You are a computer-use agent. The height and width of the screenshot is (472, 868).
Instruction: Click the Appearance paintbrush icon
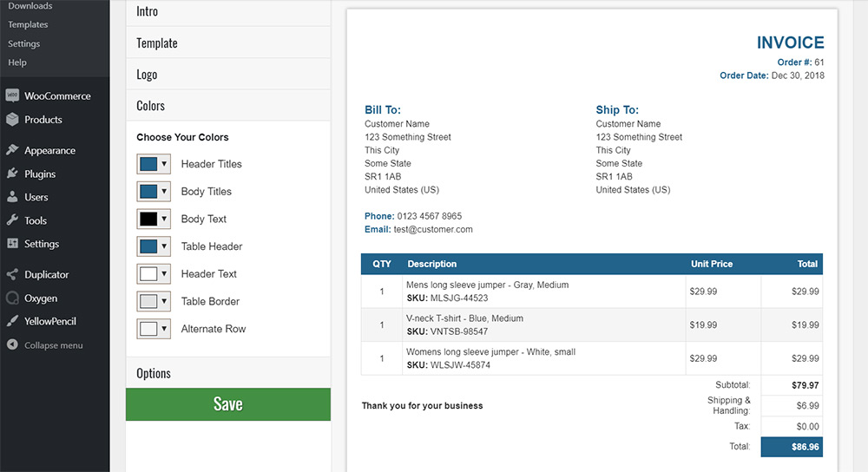coord(12,150)
